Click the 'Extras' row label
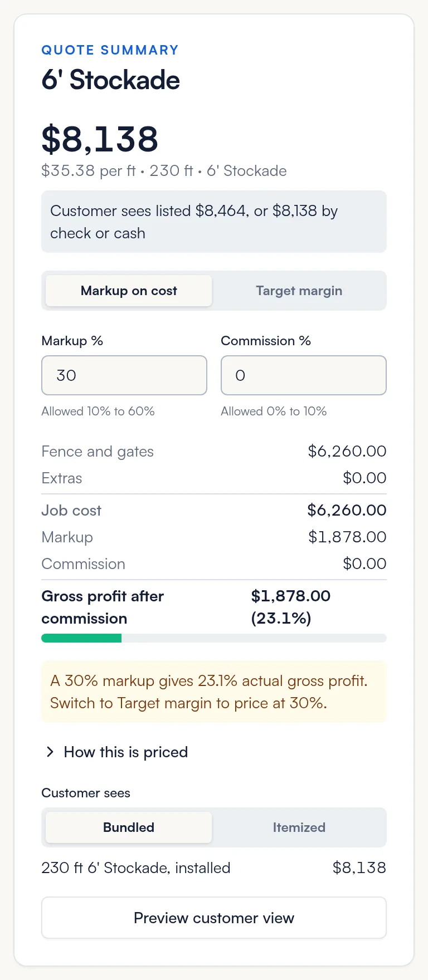Viewport: 428px width, 980px height. coord(62,478)
